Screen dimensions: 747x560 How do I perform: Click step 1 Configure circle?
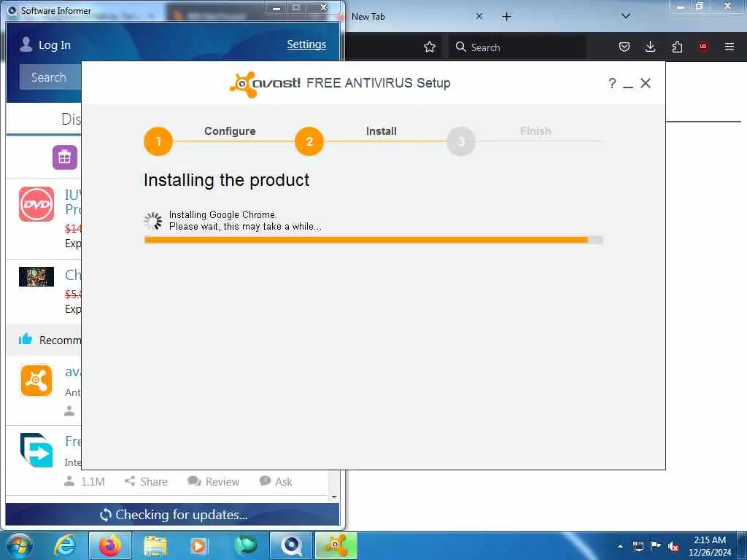(x=158, y=141)
